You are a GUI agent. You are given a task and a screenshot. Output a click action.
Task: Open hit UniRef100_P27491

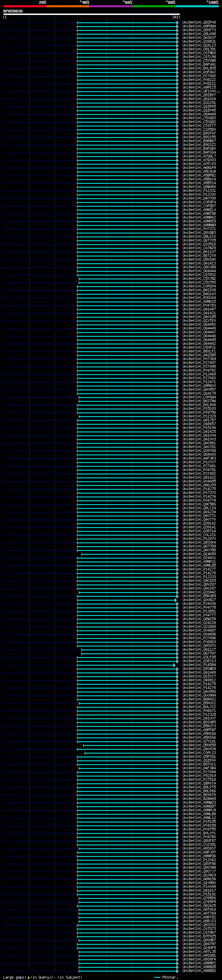[199, 466]
